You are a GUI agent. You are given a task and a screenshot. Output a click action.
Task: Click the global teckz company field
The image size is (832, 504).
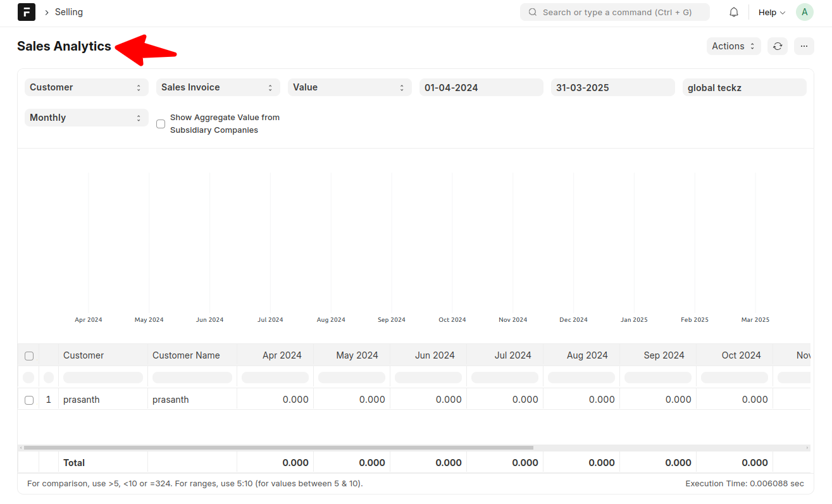pos(745,87)
